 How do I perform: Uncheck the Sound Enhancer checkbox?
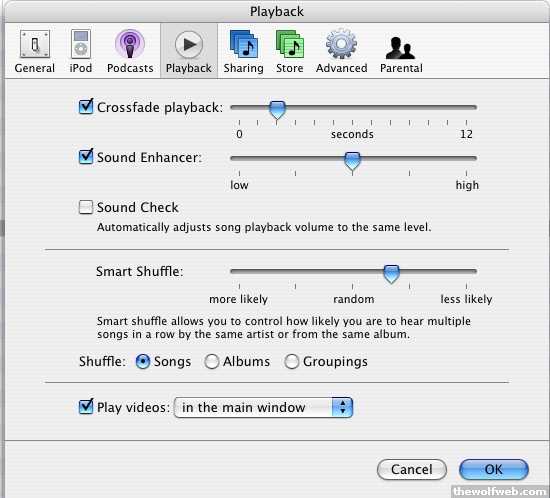pyautogui.click(x=86, y=157)
